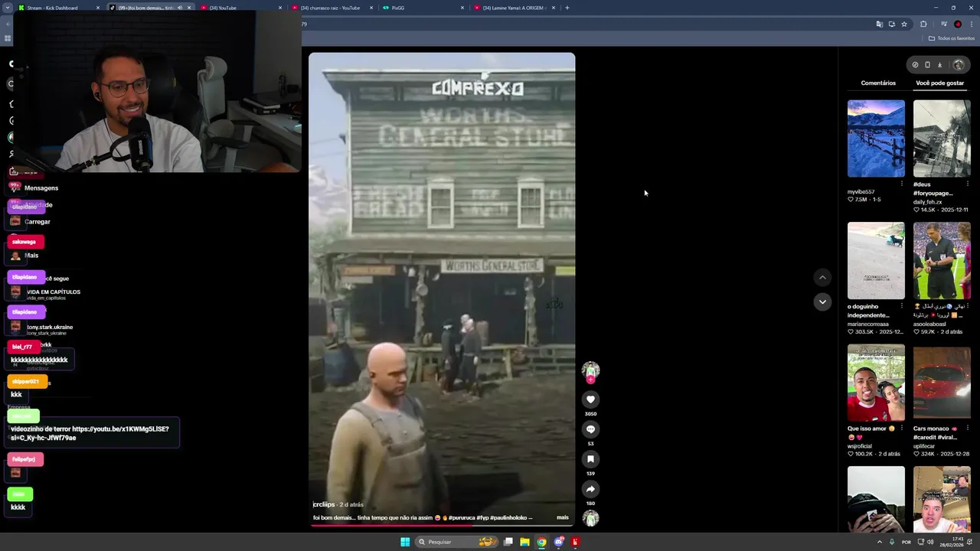Open Task View on the taskbar
The height and width of the screenshot is (551, 980).
coord(508,542)
